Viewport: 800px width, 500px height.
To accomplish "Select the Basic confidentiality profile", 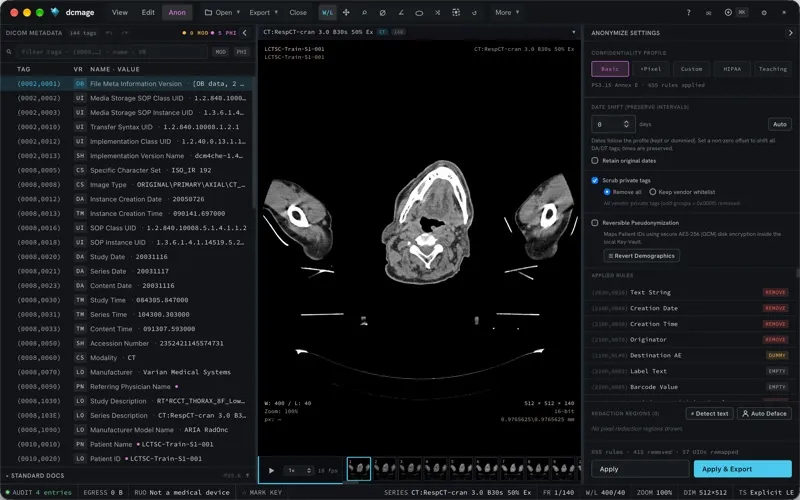I will click(610, 69).
